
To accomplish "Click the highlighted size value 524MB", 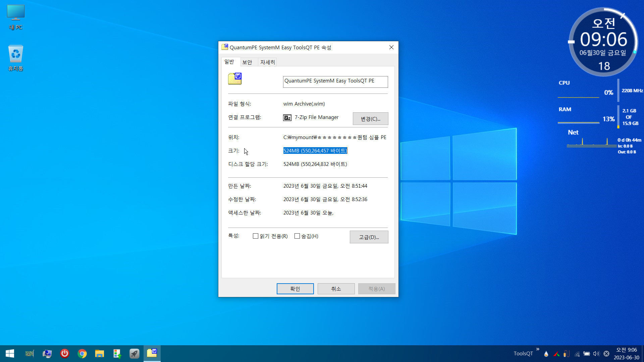I will click(x=315, y=151).
